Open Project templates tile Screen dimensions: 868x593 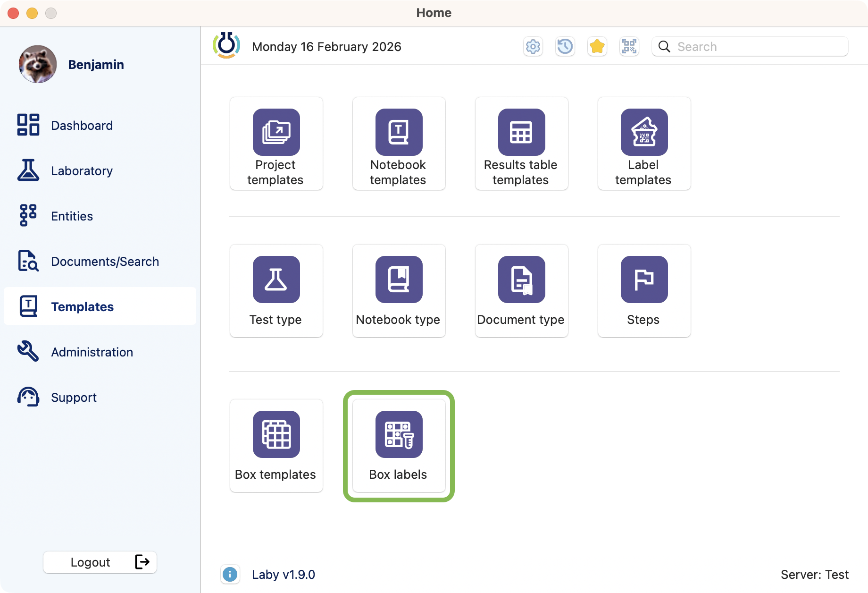276,144
